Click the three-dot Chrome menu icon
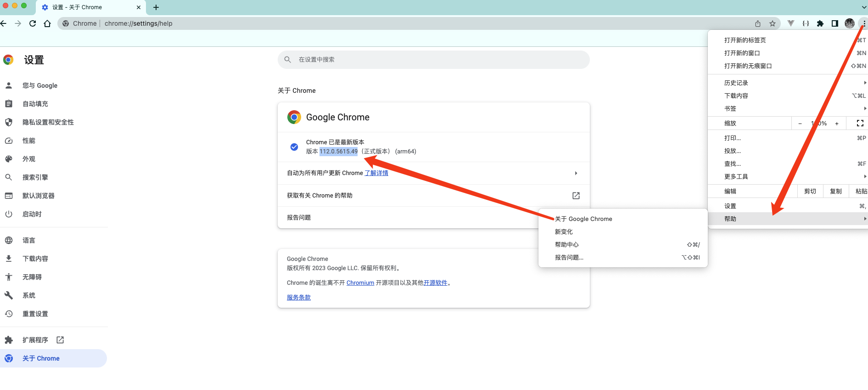868x390 pixels. click(864, 23)
